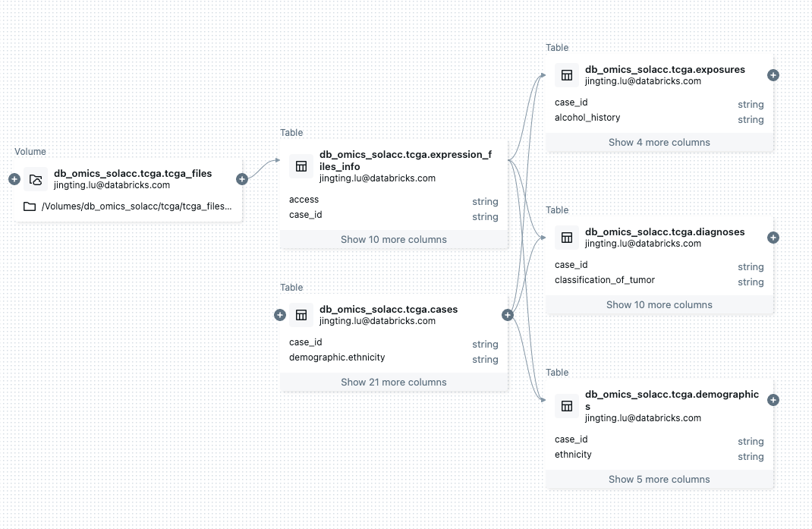The width and height of the screenshot is (812, 529).
Task: Show 21 more columns in cases table
Action: pos(393,382)
